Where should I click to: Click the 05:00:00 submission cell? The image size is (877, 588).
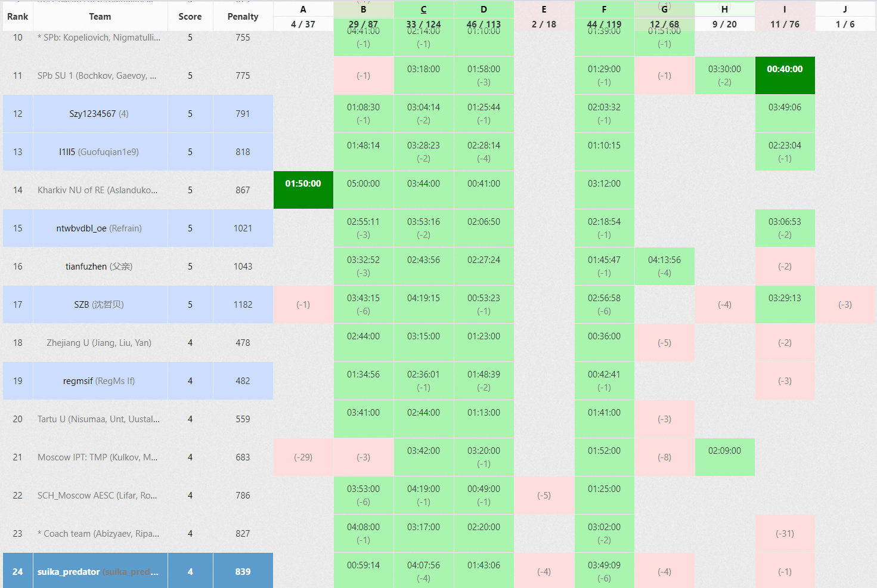tap(363, 190)
